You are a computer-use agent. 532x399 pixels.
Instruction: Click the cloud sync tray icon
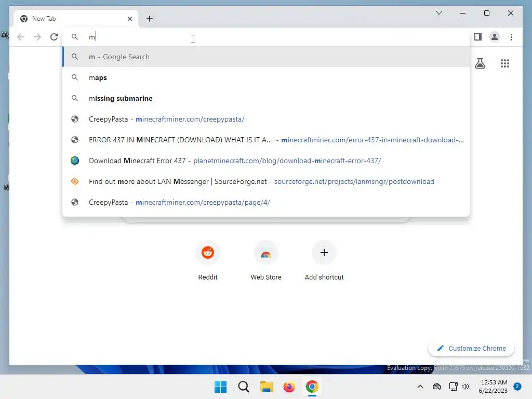click(x=437, y=387)
